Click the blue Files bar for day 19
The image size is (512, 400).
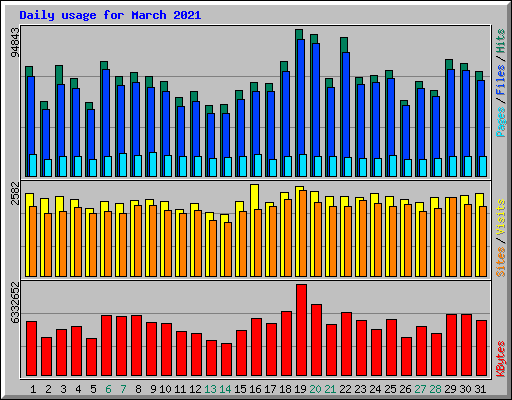[x=301, y=97]
